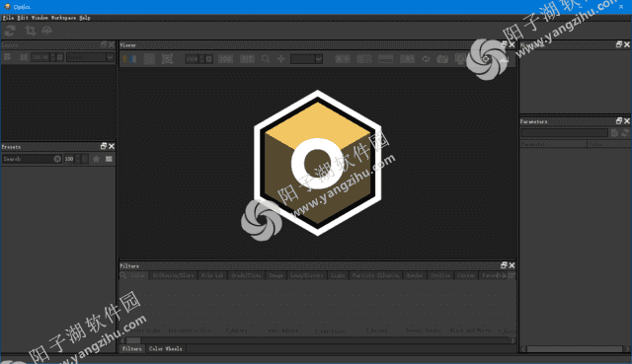This screenshot has width=632, height=364.
Task: Select the Particle Illusion filter tab
Action: point(375,275)
